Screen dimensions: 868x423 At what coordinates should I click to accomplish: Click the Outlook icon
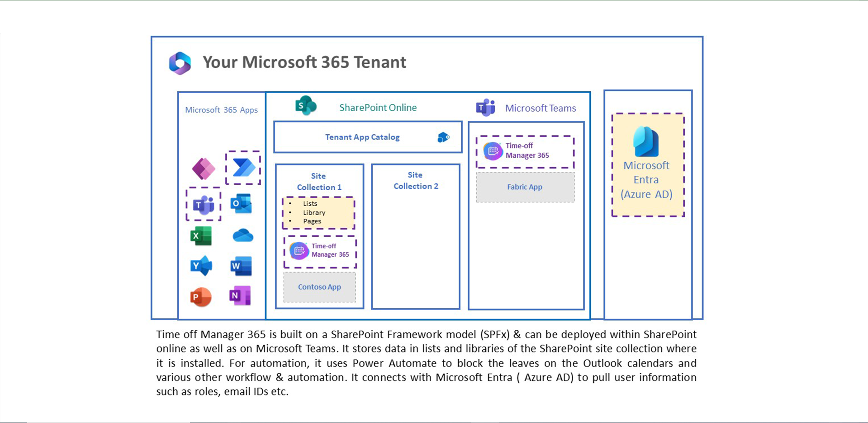(241, 203)
